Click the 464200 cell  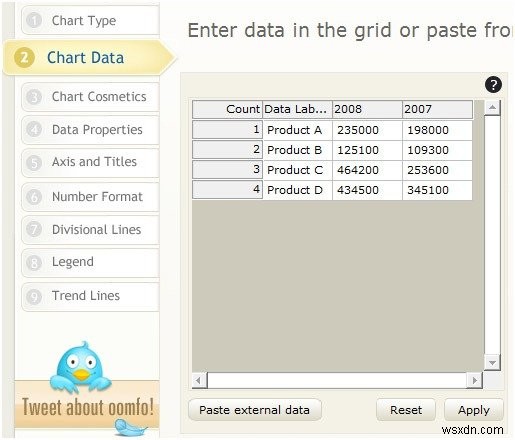367,170
